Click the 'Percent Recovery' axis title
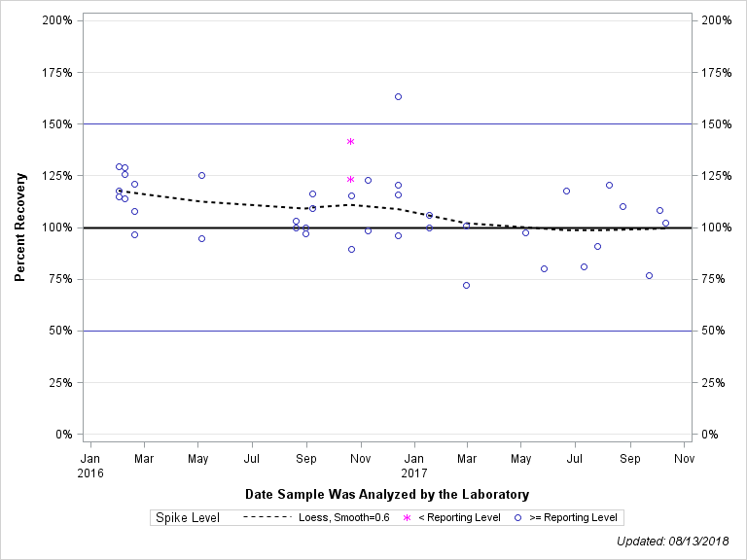The width and height of the screenshot is (747, 560). 19,227
